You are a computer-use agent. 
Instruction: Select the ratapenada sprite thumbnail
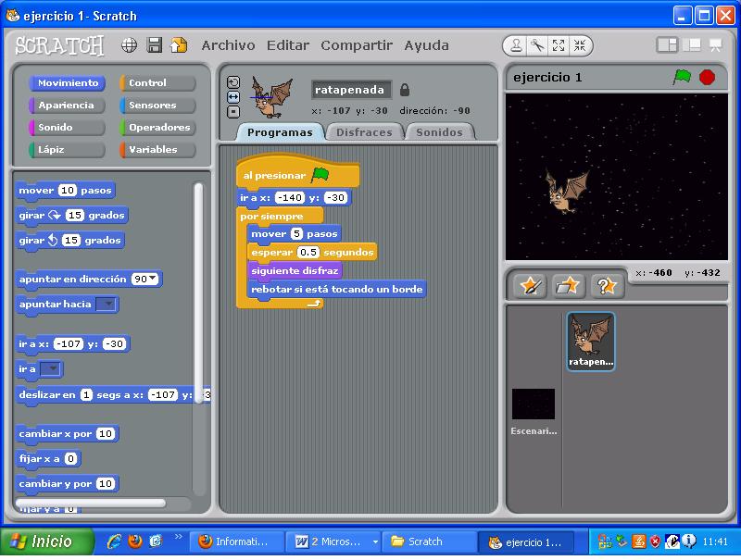pos(591,342)
